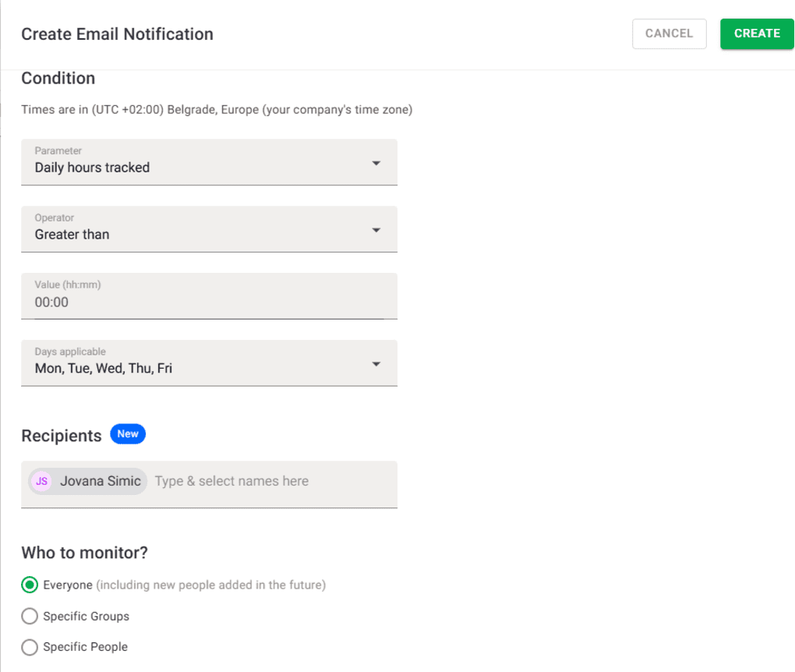
Task: Click the JS avatar icon on the recipient chip
Action: pos(41,481)
